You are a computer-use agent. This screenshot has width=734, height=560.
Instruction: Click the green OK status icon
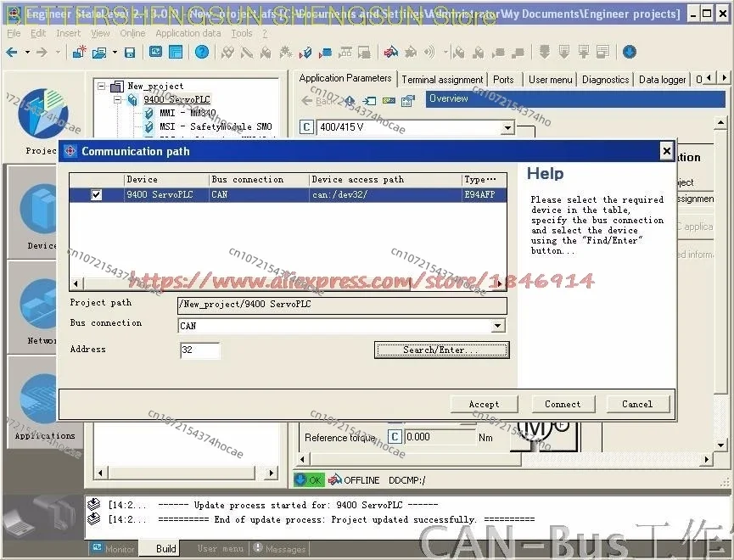[x=309, y=480]
